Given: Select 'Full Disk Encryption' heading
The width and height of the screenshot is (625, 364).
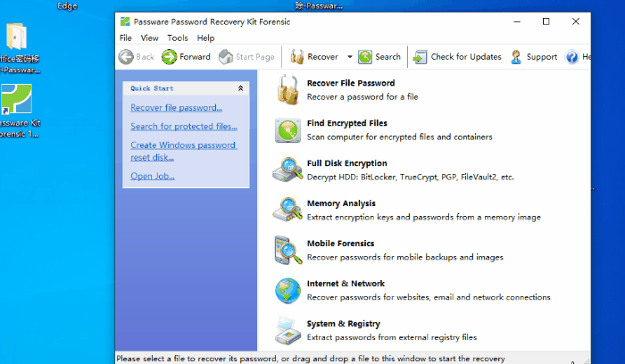Looking at the screenshot, I should 346,163.
